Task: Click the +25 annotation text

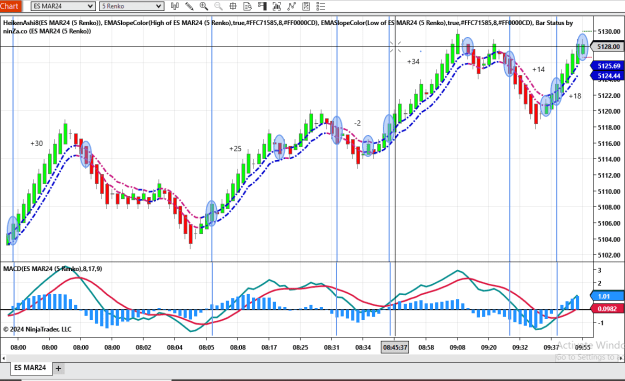Action: 235,149
